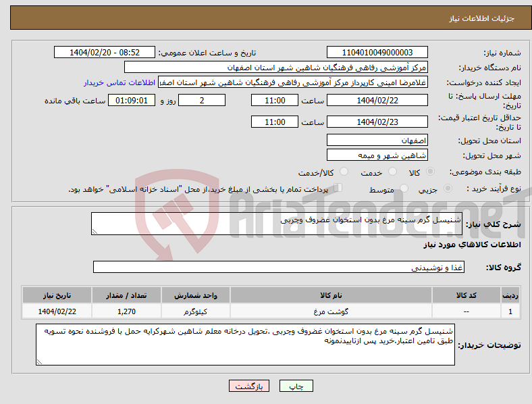Click the ردیف column header
The width and height of the screenshot is (532, 404).
[510, 295]
